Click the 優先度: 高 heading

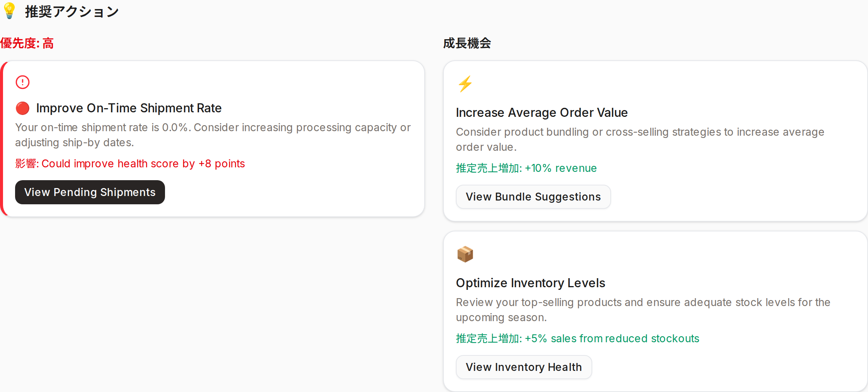point(27,43)
